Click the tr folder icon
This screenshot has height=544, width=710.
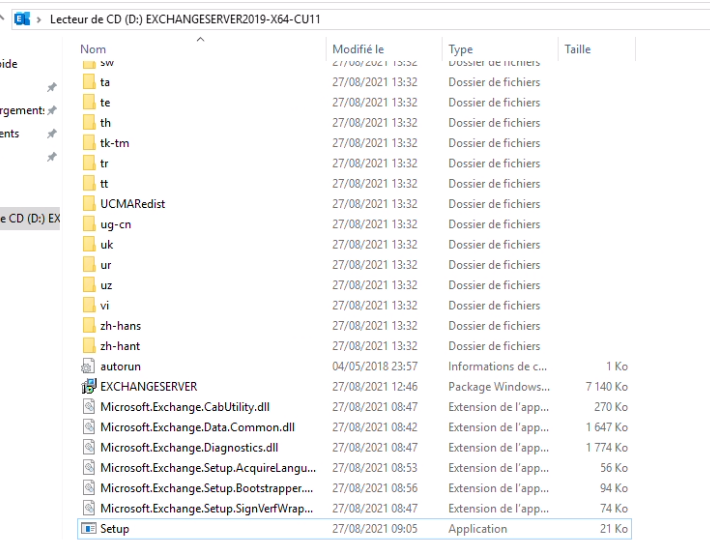[89, 163]
